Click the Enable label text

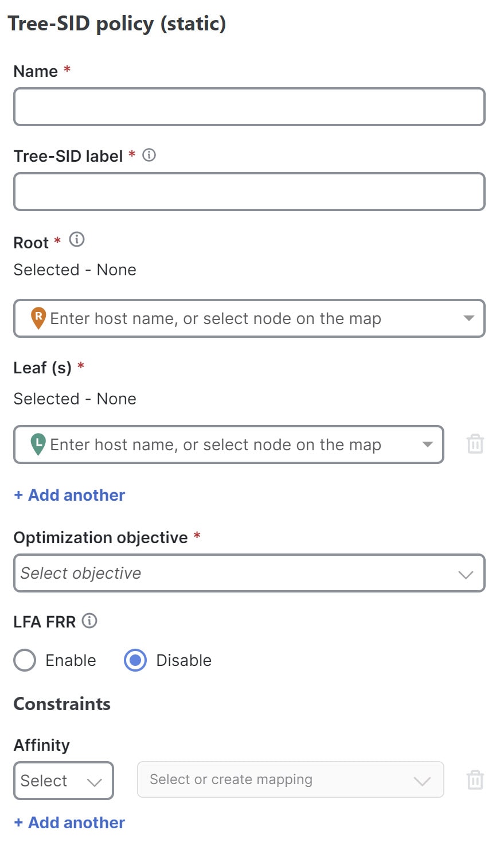(71, 660)
